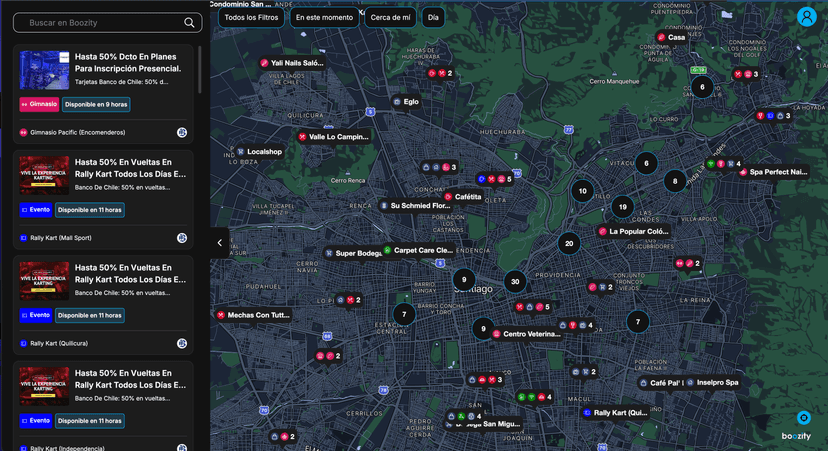Toggle the 'Día' filter chip
The width and height of the screenshot is (828, 451).
pos(432,17)
